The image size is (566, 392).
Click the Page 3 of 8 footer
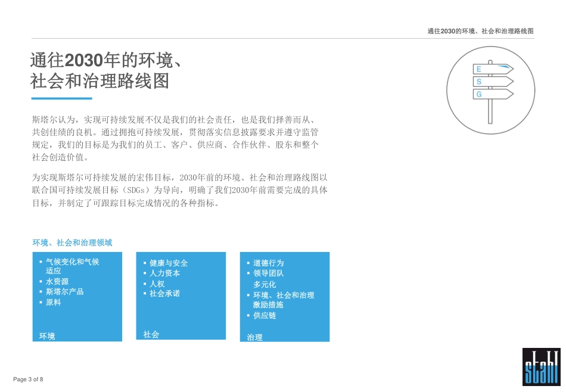click(x=28, y=379)
